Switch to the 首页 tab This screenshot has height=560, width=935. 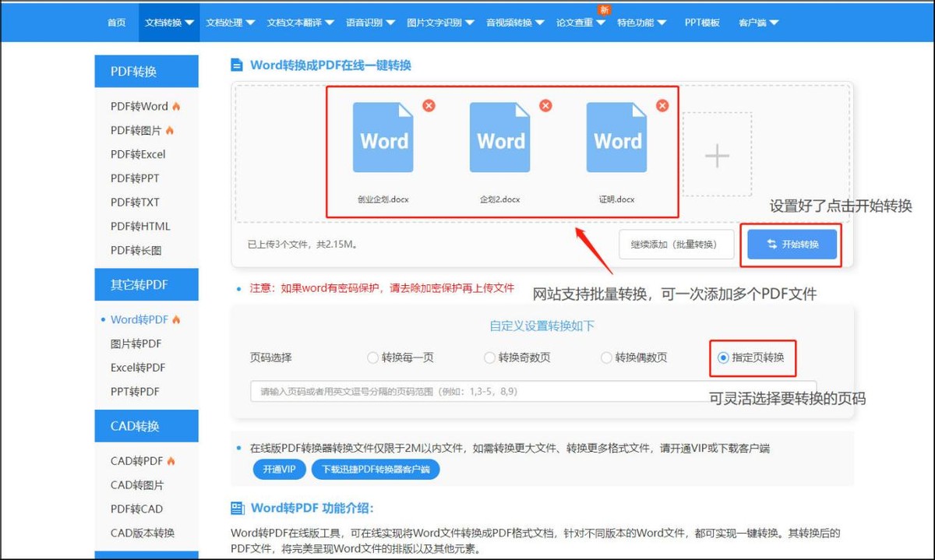tap(116, 23)
